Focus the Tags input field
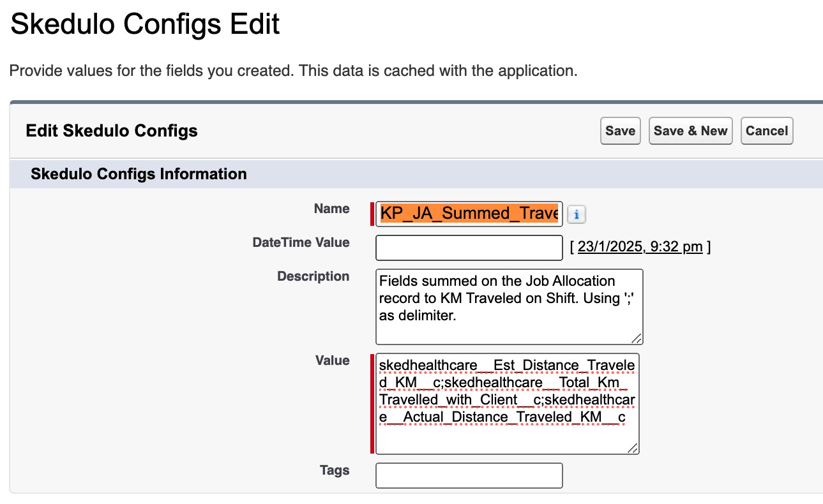This screenshot has height=504, width=823. (x=469, y=475)
